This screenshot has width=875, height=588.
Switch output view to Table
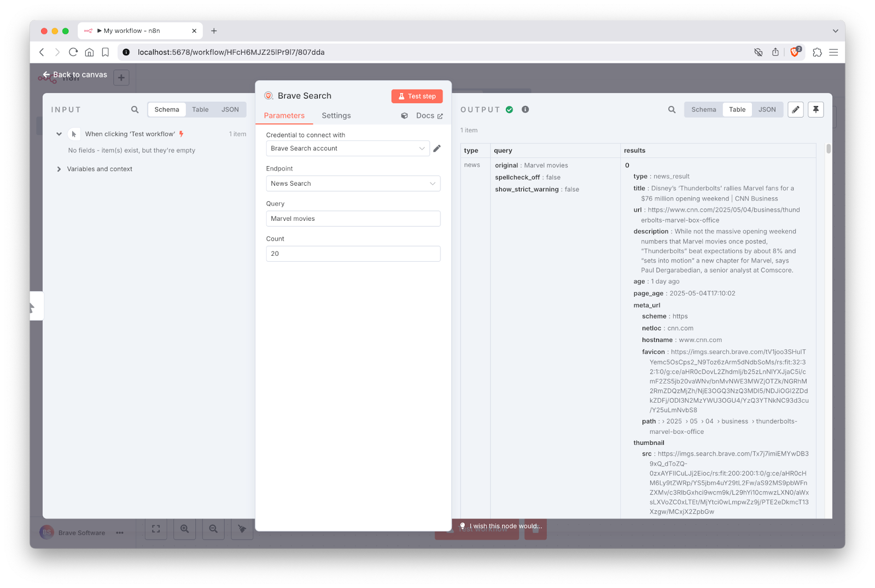click(x=737, y=109)
